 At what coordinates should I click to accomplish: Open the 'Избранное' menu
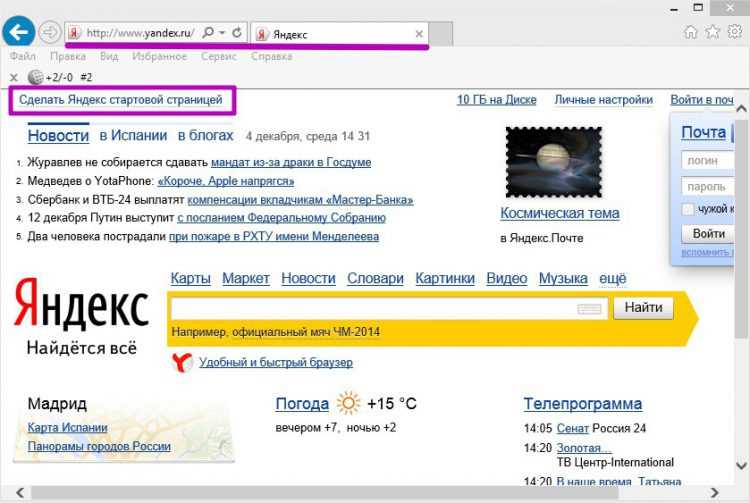[x=159, y=56]
